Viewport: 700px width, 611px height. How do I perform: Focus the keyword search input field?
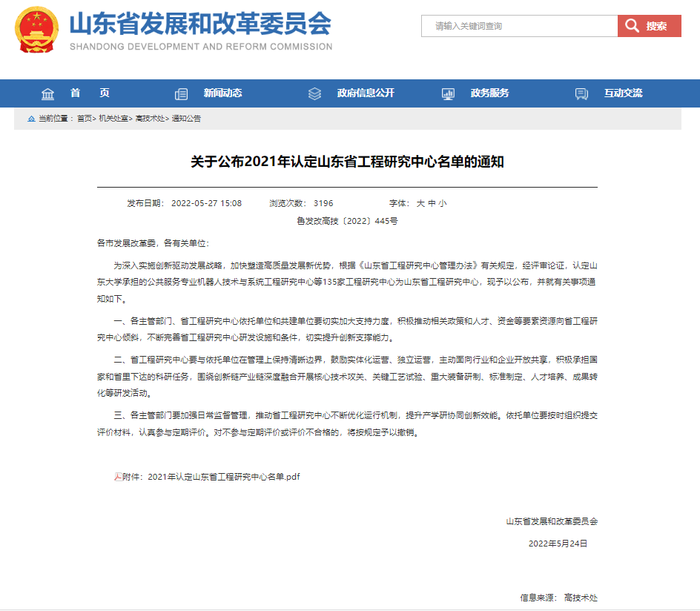[x=520, y=26]
